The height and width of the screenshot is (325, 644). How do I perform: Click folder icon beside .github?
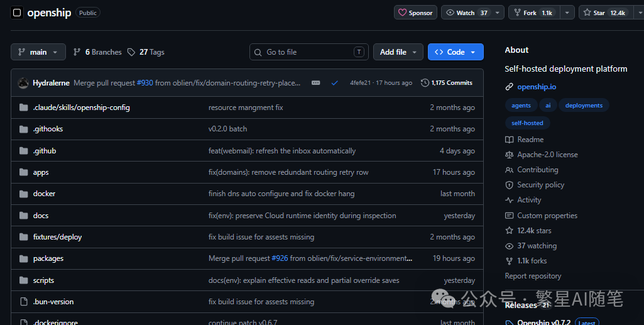pos(24,151)
